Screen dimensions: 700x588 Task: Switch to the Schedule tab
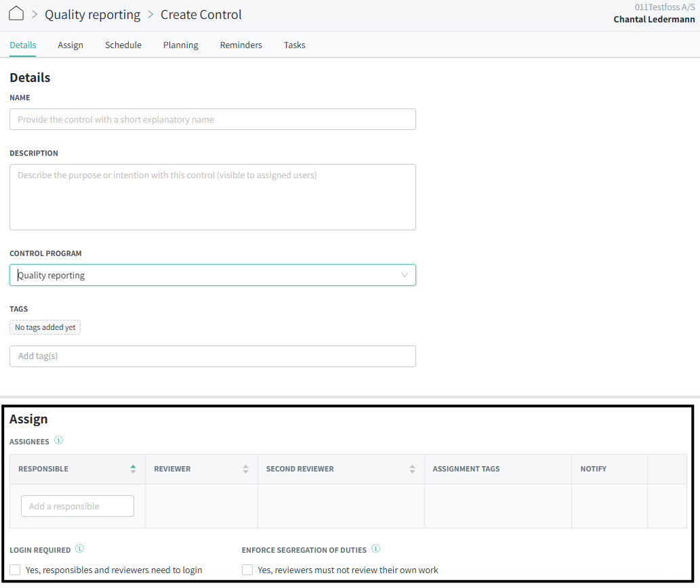123,45
